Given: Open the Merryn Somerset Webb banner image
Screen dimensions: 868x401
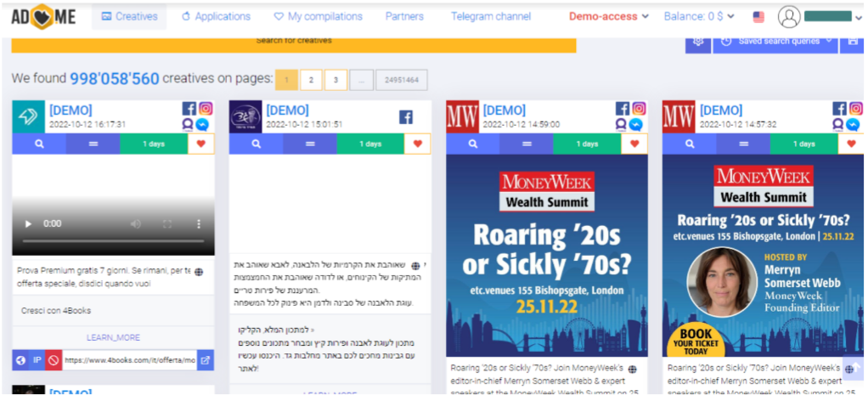Looking at the screenshot, I should pyautogui.click(x=763, y=256).
